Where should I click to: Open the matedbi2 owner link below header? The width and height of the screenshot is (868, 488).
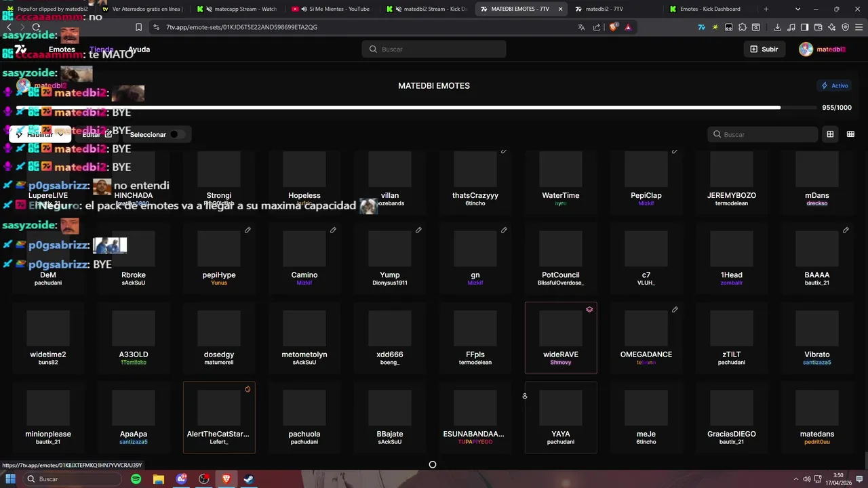point(42,85)
